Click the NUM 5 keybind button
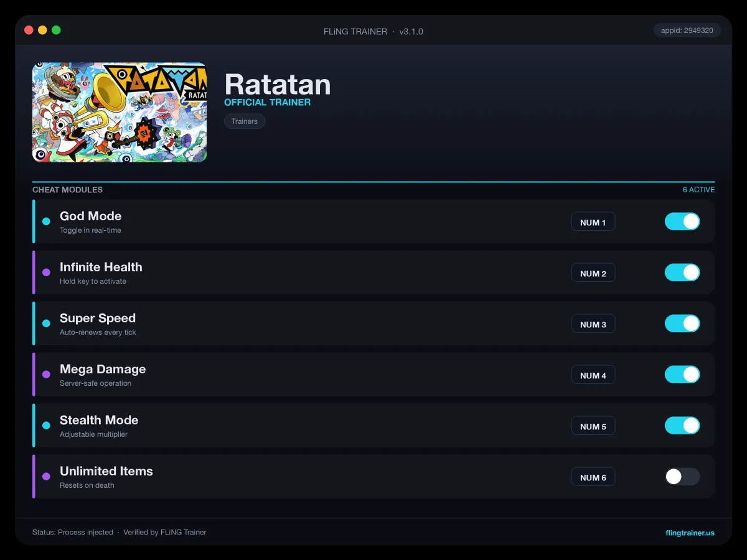 593,426
